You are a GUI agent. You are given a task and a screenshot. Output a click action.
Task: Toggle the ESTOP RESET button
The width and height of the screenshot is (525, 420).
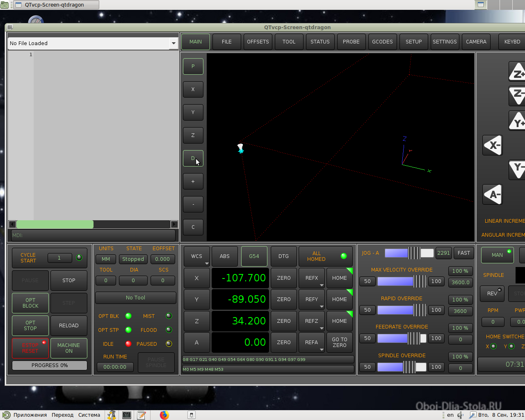coord(30,348)
